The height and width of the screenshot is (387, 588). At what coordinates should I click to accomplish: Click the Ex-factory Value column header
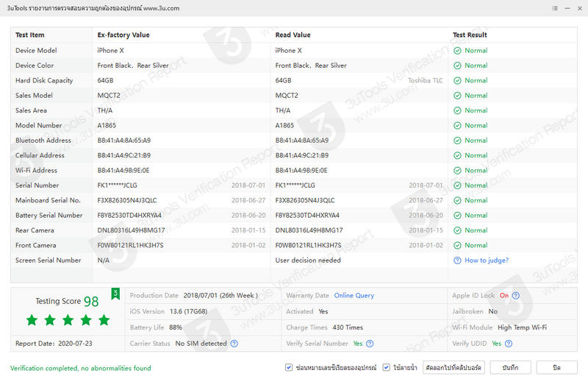[123, 35]
